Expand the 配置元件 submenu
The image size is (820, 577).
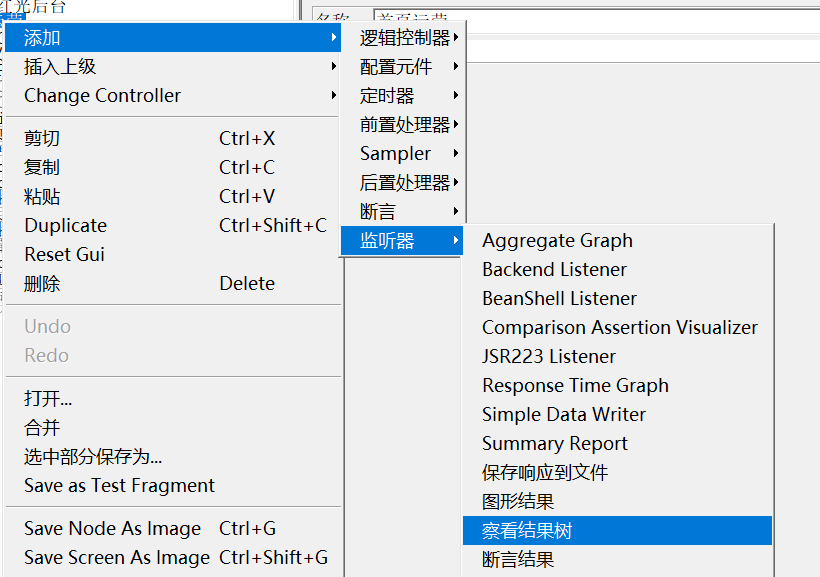tap(396, 67)
